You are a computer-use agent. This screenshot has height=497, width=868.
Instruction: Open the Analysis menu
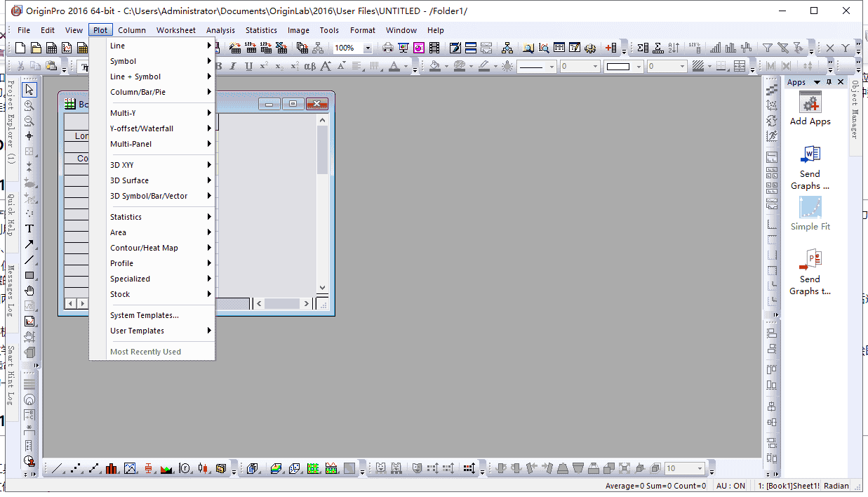pos(220,30)
